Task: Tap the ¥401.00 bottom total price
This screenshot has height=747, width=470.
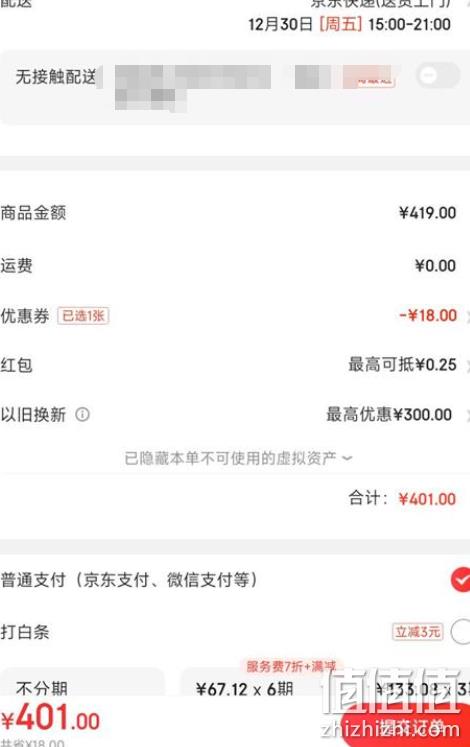Action: coord(50,719)
